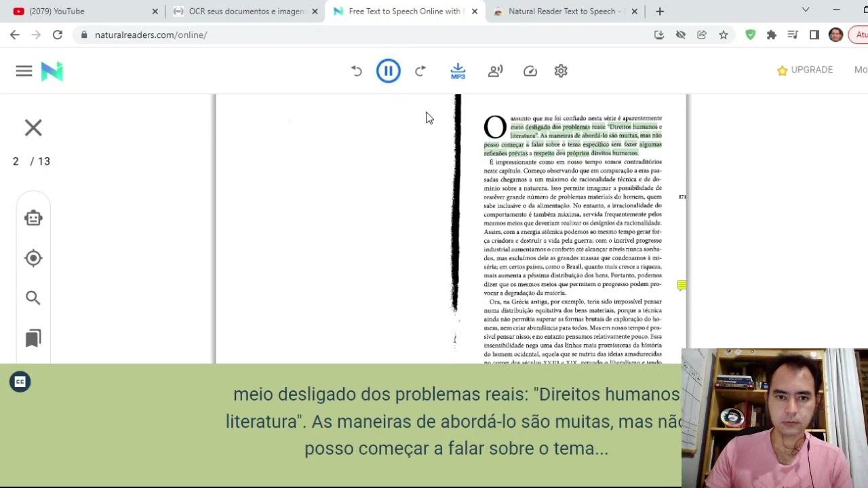Viewport: 868px width, 488px height.
Task: Click the highlighted 'Direitos humanos e' text
Action: (635, 127)
